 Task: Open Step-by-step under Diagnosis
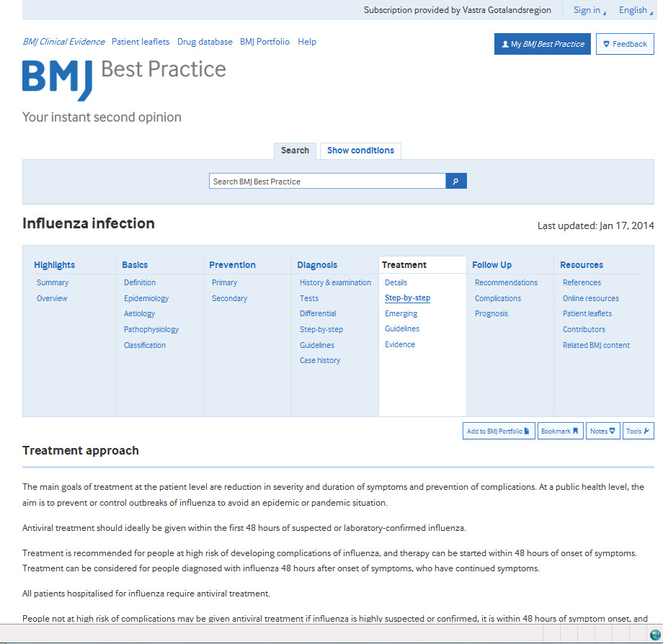pos(321,329)
